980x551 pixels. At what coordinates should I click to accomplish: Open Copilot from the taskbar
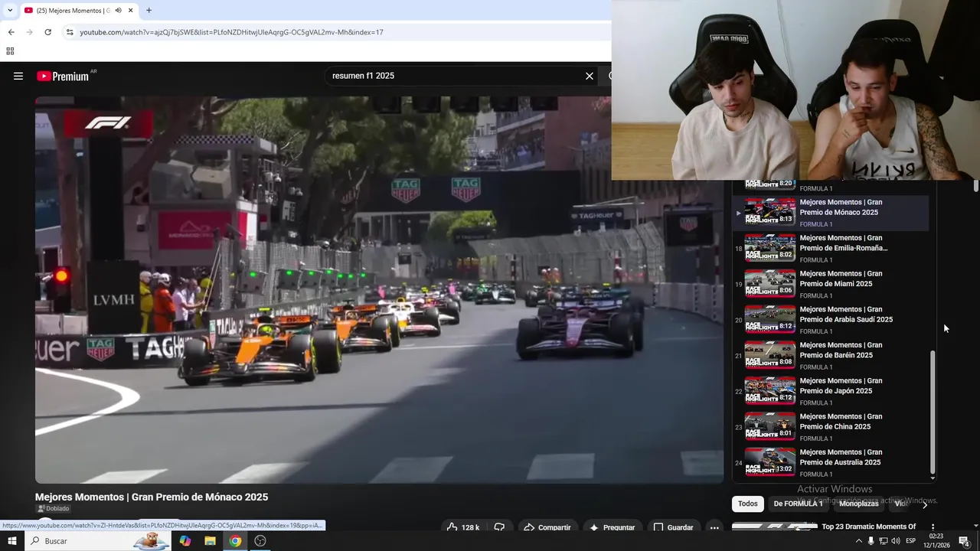pyautogui.click(x=185, y=541)
